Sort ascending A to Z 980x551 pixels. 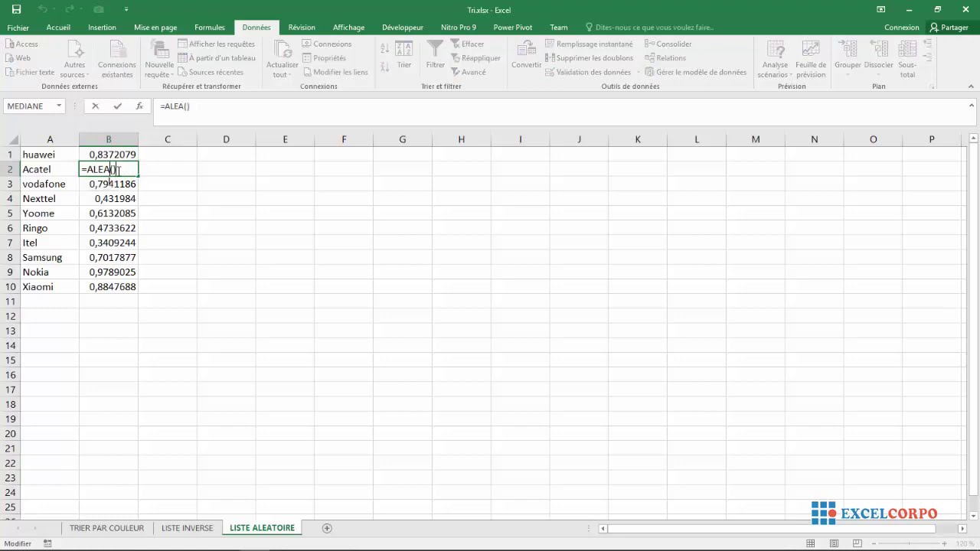(x=384, y=47)
